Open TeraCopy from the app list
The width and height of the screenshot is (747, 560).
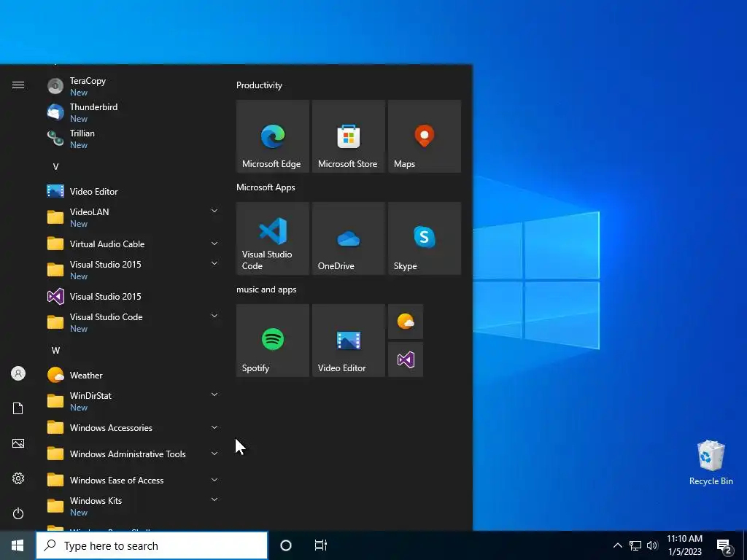133,86
